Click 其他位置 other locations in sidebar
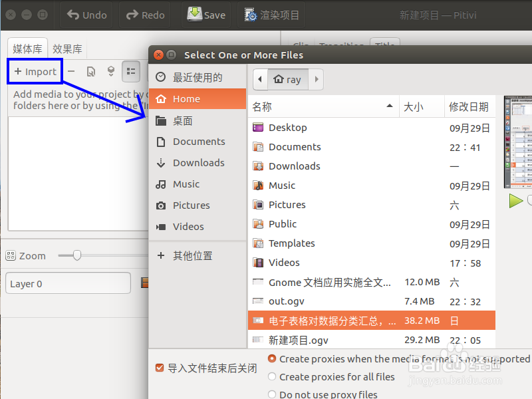This screenshot has width=532, height=399. tap(198, 255)
